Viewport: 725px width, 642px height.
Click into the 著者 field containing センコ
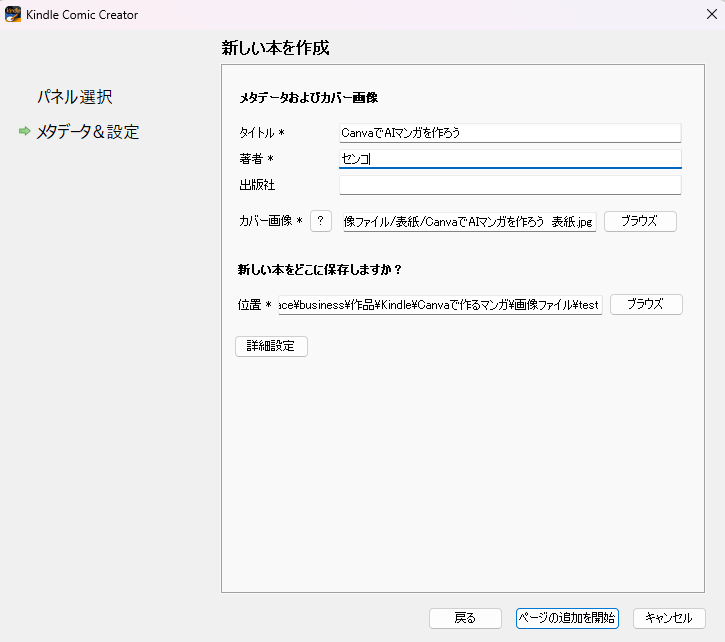[x=510, y=159]
